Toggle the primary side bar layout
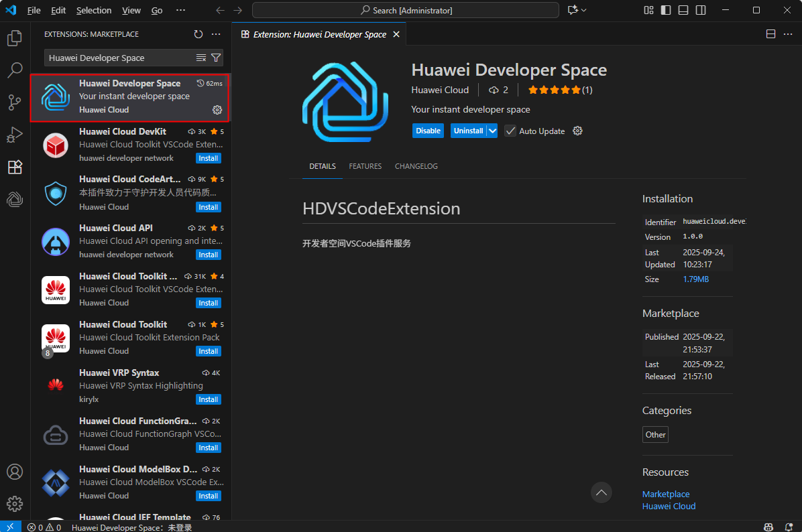 tap(666, 10)
